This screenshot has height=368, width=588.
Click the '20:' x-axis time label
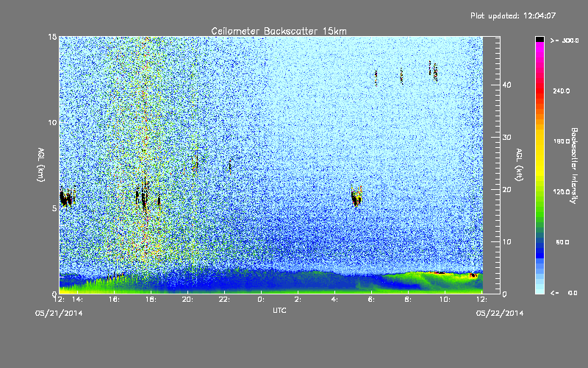188,300
